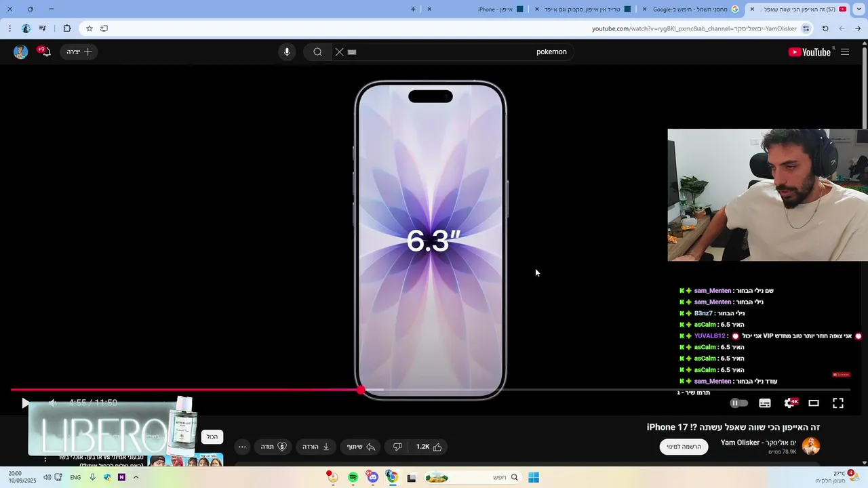
Task: Select the 'הכול' filter chip
Action: pyautogui.click(x=212, y=437)
